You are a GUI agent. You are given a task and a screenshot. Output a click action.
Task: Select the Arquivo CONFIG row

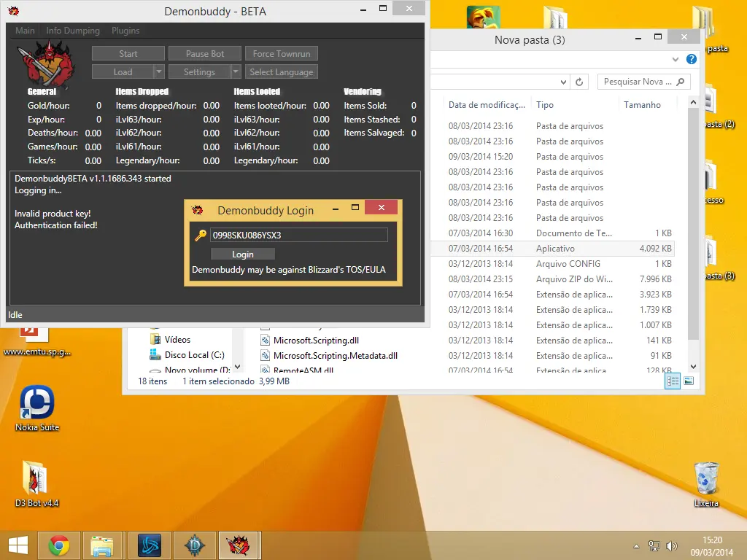click(x=553, y=264)
